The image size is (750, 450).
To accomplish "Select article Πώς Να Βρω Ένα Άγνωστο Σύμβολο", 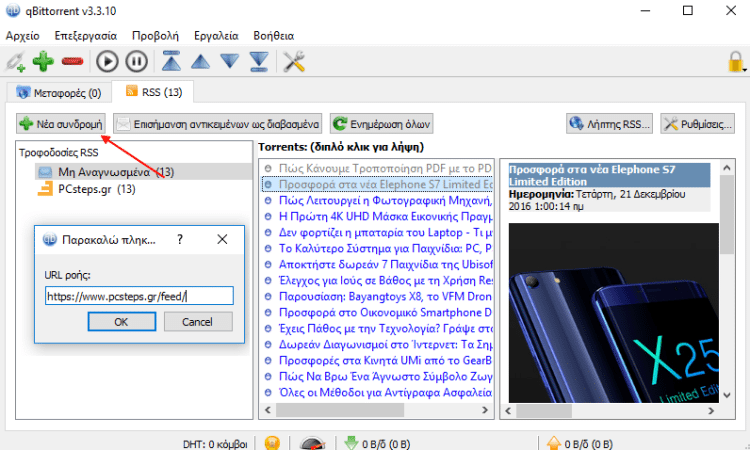I will pos(378,377).
